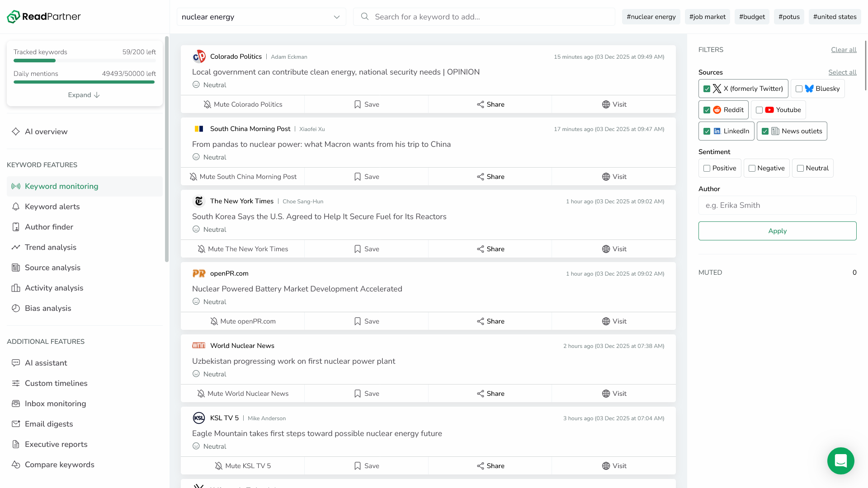The width and height of the screenshot is (868, 488).
Task: Click the Bias analysis clock icon
Action: (16, 308)
